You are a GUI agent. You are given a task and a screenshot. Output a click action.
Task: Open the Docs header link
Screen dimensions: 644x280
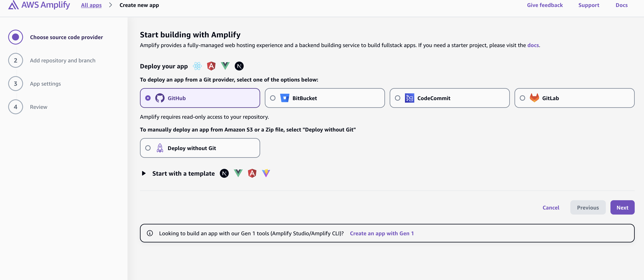click(622, 5)
